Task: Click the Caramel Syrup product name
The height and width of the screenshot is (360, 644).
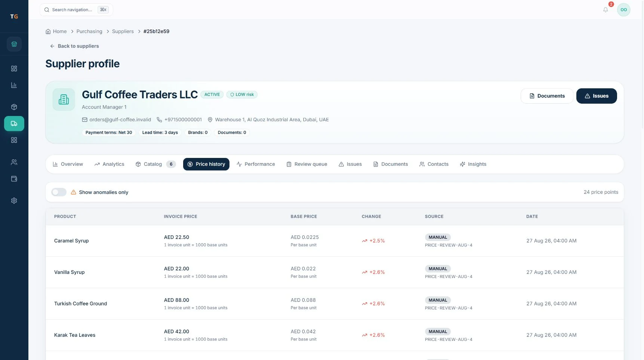Action: coord(71,241)
